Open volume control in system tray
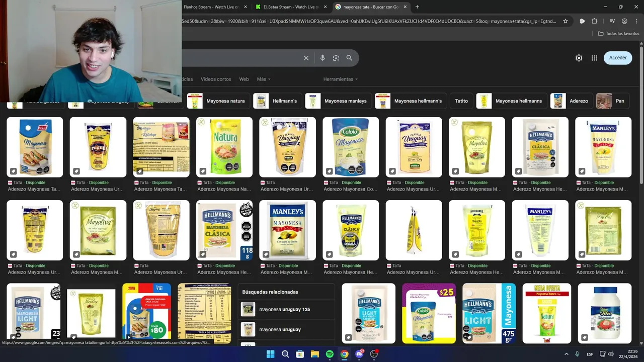This screenshot has height=362, width=644. [610, 354]
